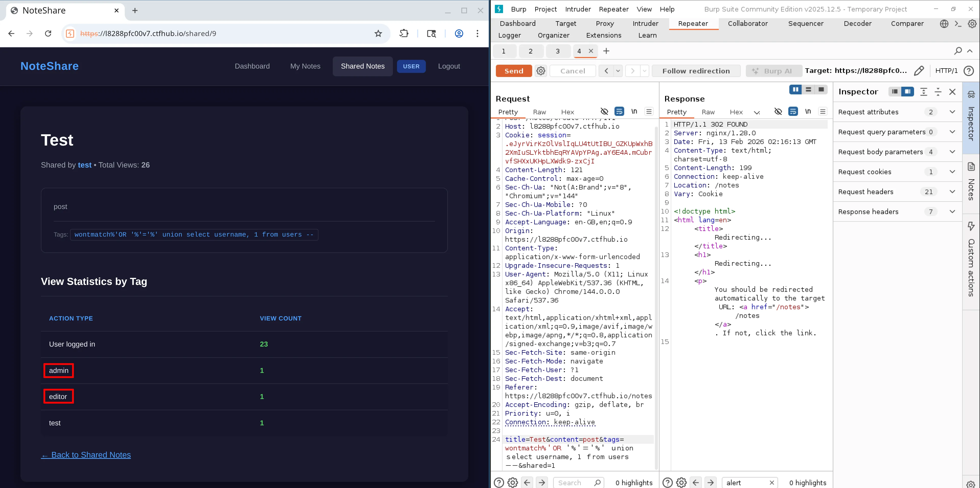Toggle \n line ending display in the Response view
The image size is (980, 488).
pos(808,111)
